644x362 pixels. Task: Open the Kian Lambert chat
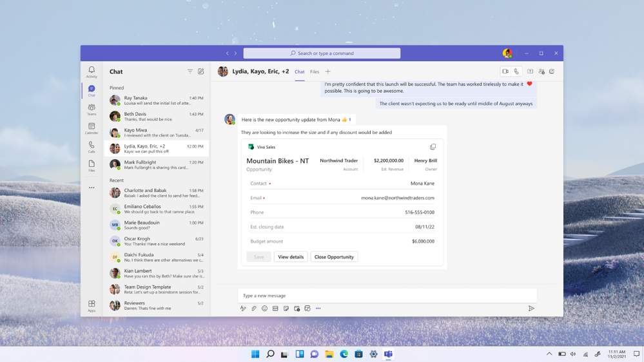157,273
